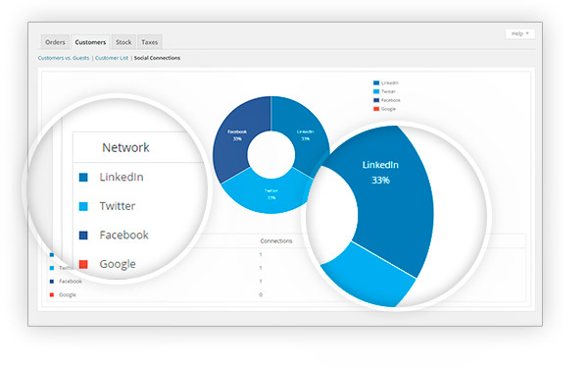The image size is (588, 368).
Task: Switch to the Stock tab
Action: 123,42
